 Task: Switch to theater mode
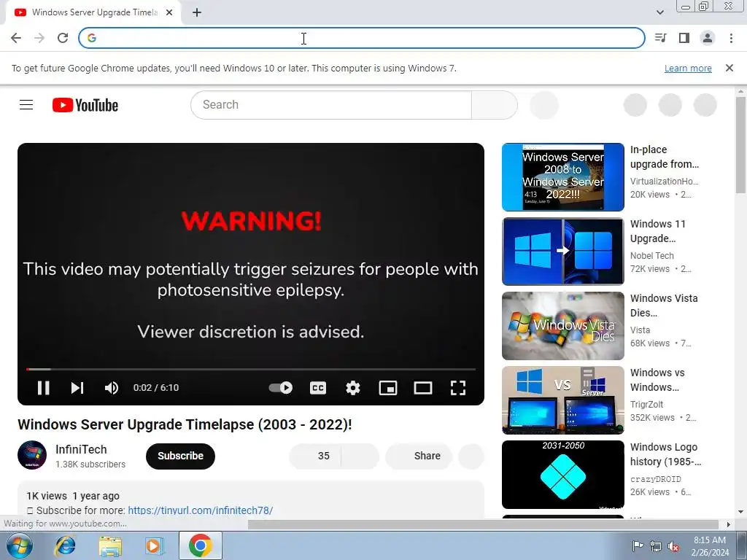(422, 388)
